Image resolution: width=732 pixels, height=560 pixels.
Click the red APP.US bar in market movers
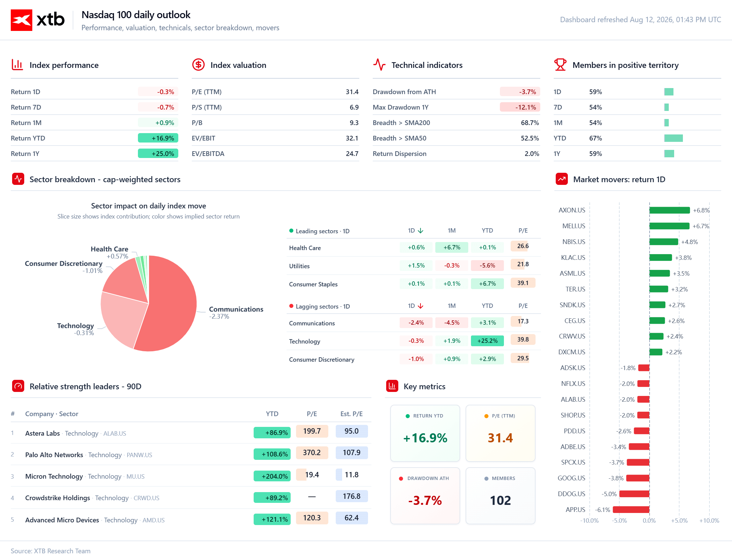631,510
